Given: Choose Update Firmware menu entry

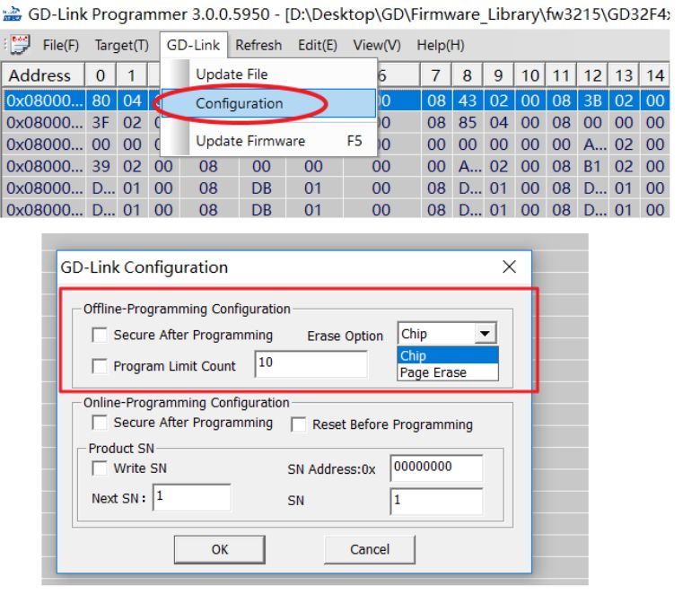Looking at the screenshot, I should coord(268,141).
